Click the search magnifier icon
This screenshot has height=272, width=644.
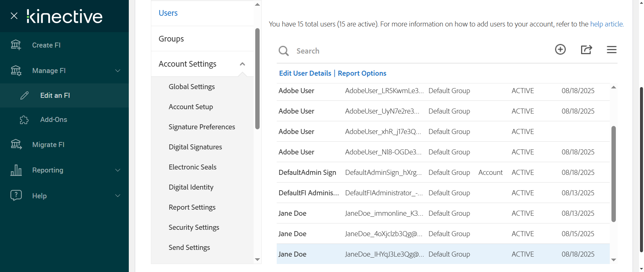pyautogui.click(x=283, y=51)
